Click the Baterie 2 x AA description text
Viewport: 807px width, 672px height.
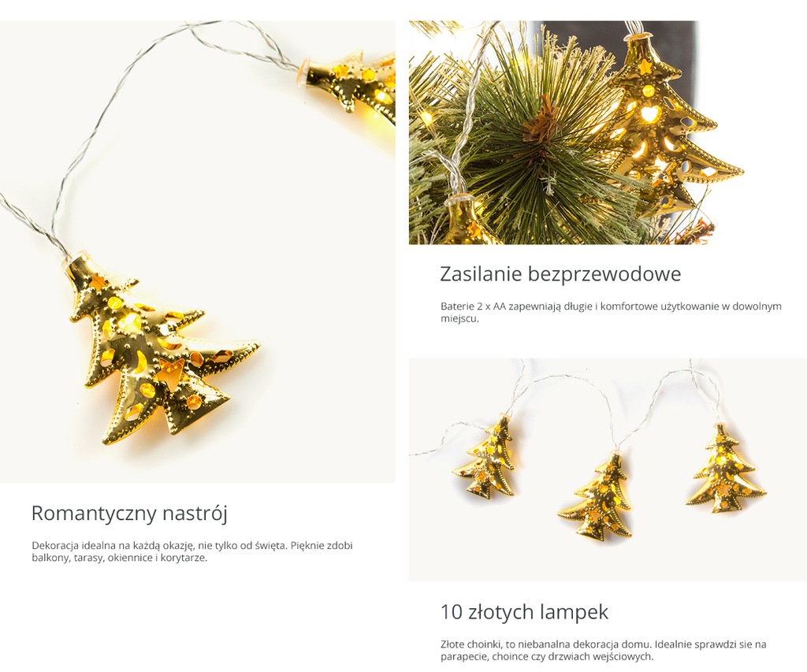(611, 312)
